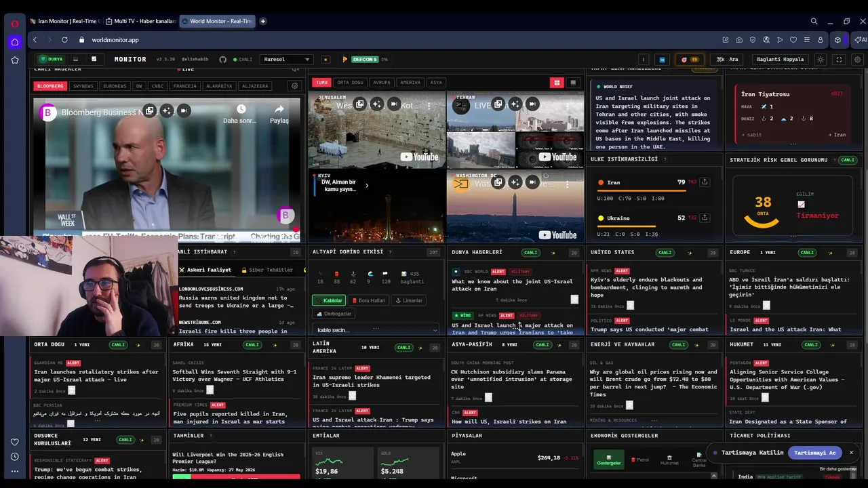Switch webcams to grid view icon
Viewport: 868px width, 488px height.
point(557,83)
